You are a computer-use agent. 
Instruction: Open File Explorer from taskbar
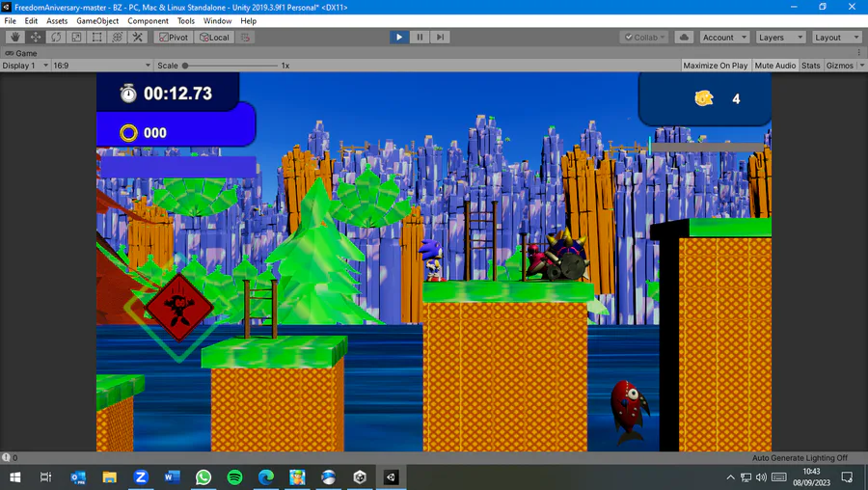[110, 477]
